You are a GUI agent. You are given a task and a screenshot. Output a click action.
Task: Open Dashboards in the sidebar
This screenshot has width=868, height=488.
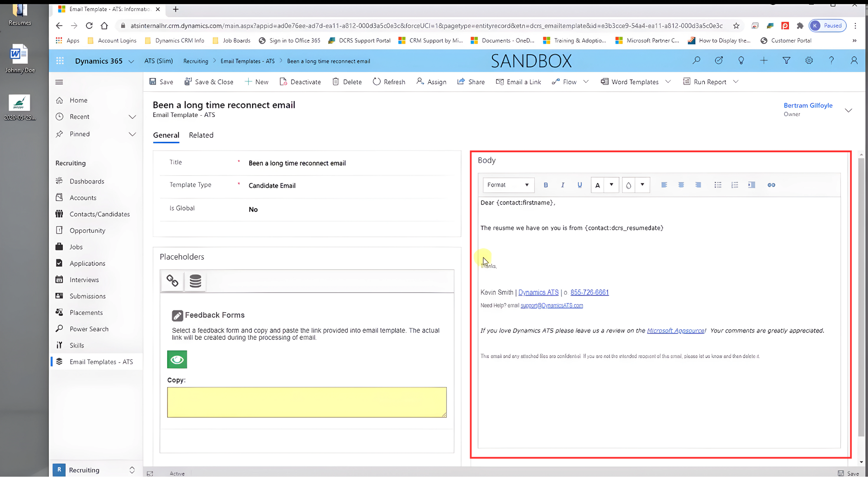pyautogui.click(x=87, y=181)
